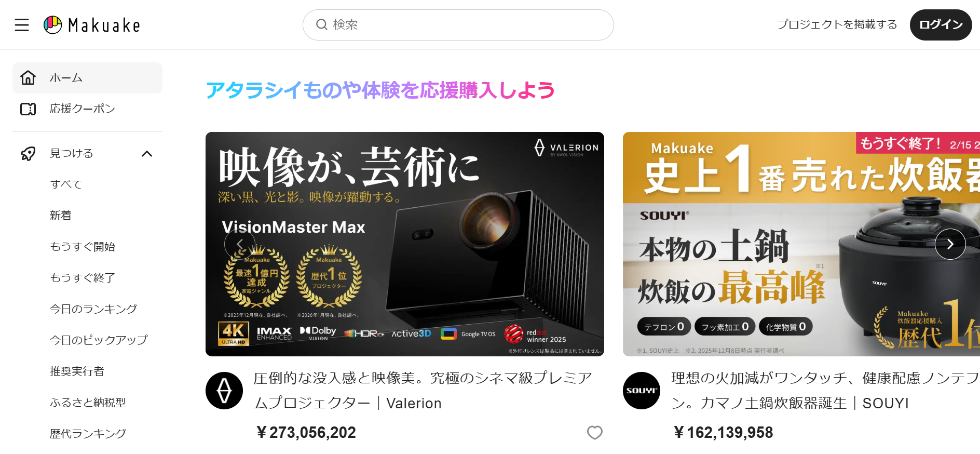
Task: Click the coupon icon beside 応援クーポン
Action: point(28,109)
